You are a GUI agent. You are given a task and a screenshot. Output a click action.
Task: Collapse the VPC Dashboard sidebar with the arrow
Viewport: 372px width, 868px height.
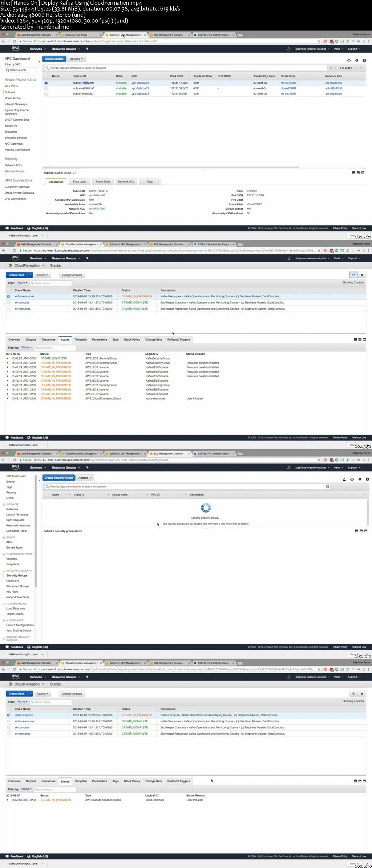(39, 62)
